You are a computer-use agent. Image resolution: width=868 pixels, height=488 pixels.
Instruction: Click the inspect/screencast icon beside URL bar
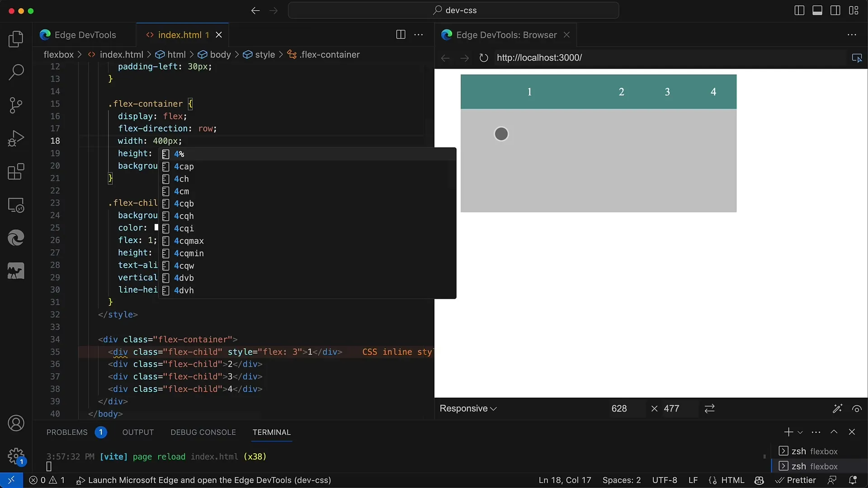point(857,58)
